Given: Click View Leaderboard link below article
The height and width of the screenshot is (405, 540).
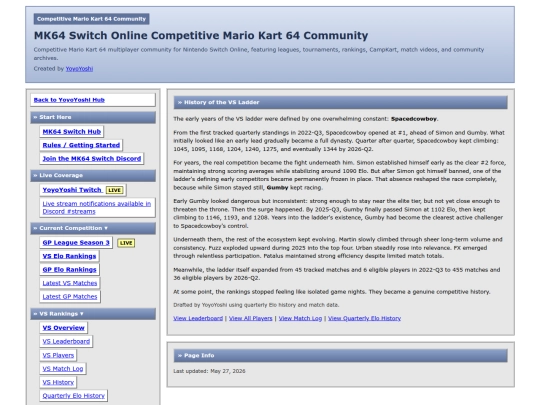Looking at the screenshot, I should point(198,318).
